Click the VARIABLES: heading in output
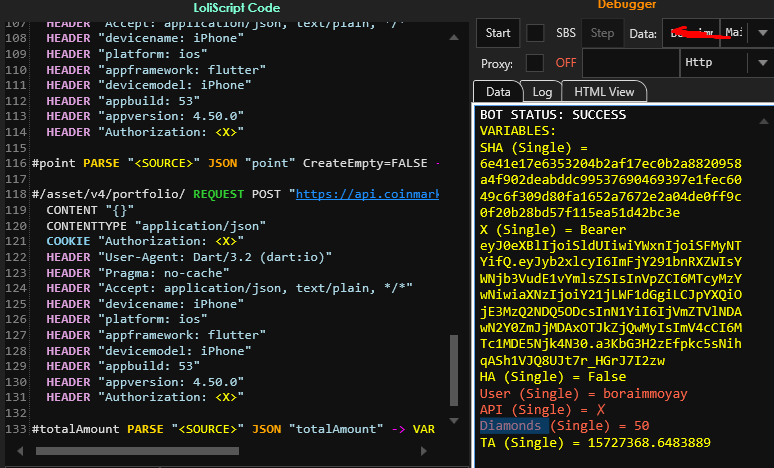Viewport: 774px width, 468px height. [518, 131]
